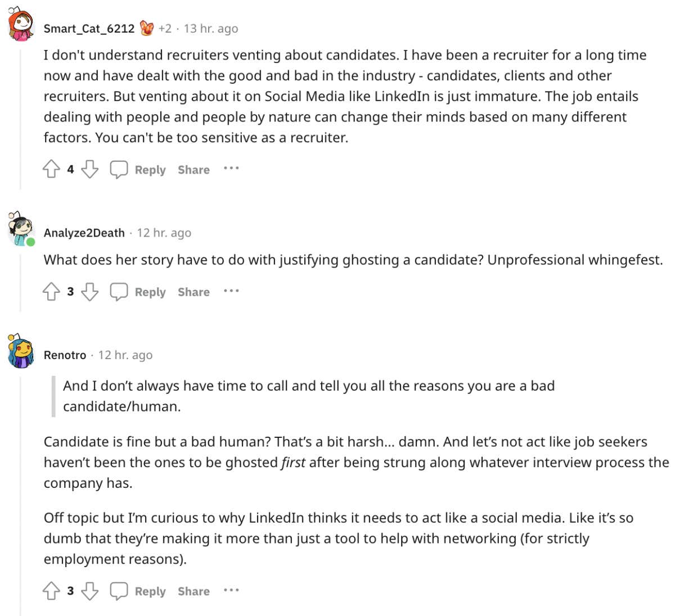Click comment bubble icon on Smart_Cat_6212's comment
The width and height of the screenshot is (675, 616).
click(x=119, y=169)
